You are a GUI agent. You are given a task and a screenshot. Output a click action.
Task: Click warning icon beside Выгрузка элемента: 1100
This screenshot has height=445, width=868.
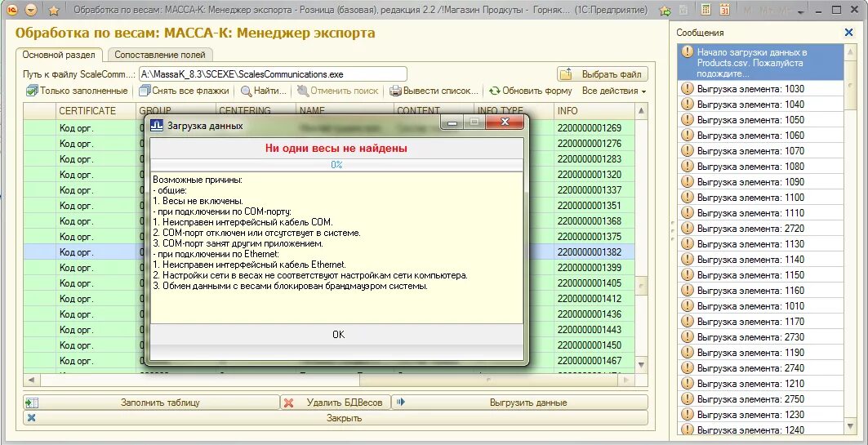click(x=687, y=197)
